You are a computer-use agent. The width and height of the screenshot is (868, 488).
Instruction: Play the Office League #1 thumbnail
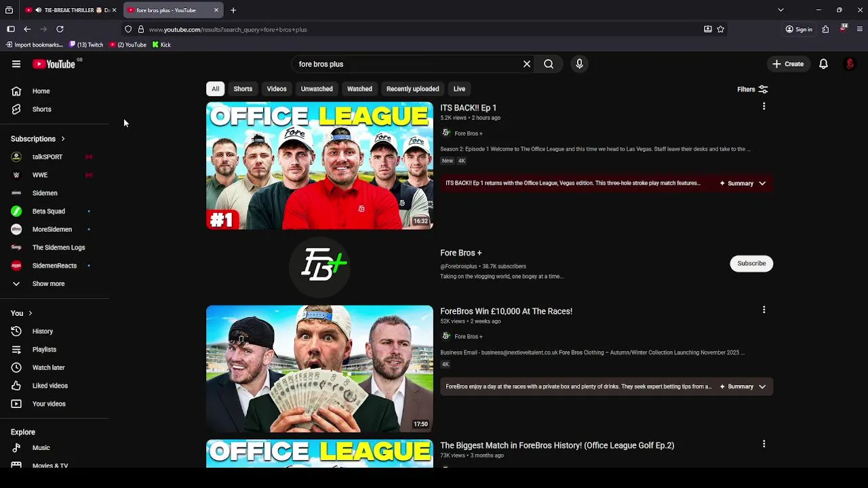click(x=319, y=165)
